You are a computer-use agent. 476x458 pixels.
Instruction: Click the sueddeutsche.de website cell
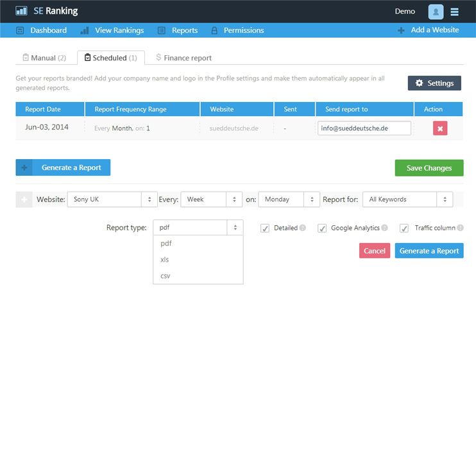(x=234, y=128)
